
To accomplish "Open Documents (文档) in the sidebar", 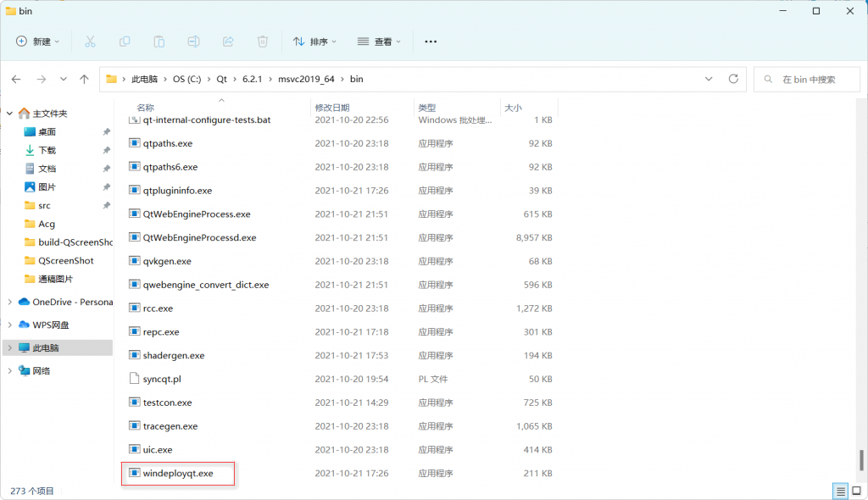I will click(x=47, y=169).
